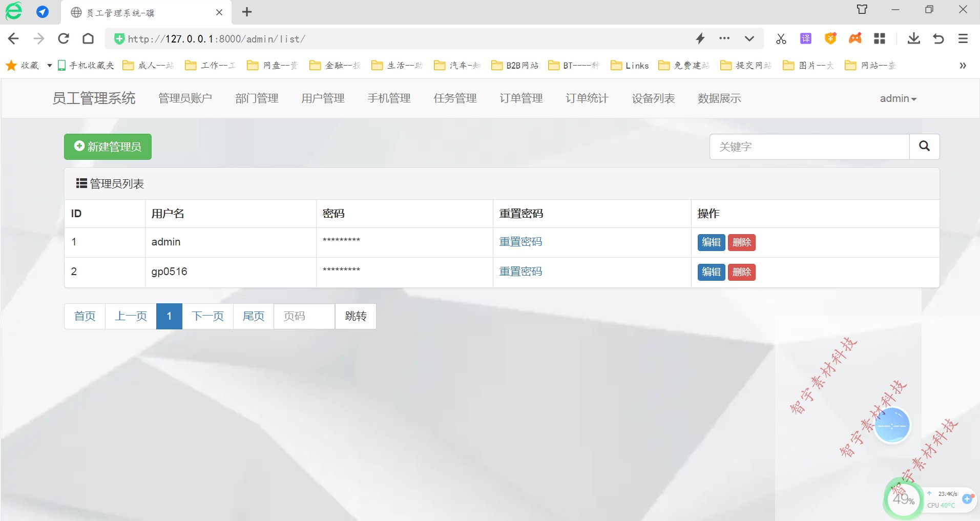Open the download manager
This screenshot has height=521, width=980.
pyautogui.click(x=913, y=38)
